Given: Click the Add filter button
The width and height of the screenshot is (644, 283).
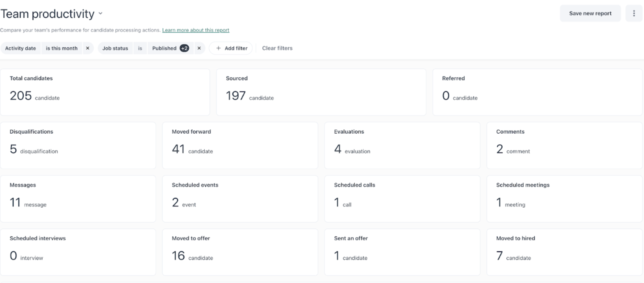Looking at the screenshot, I should coord(231,48).
